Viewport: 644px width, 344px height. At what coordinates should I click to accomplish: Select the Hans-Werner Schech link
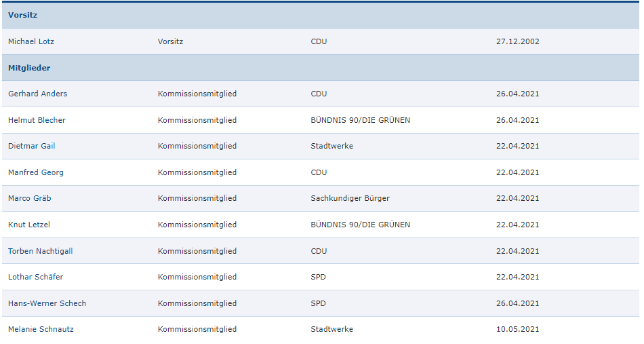click(x=47, y=303)
